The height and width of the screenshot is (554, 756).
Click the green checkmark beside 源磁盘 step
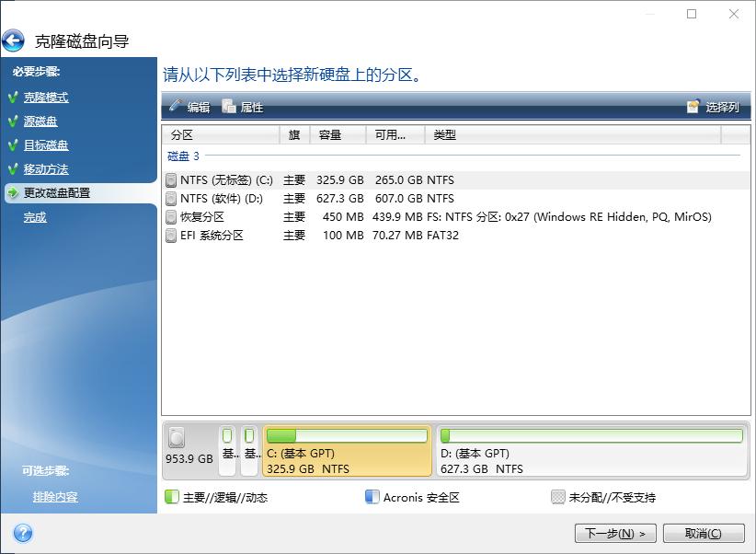click(14, 121)
